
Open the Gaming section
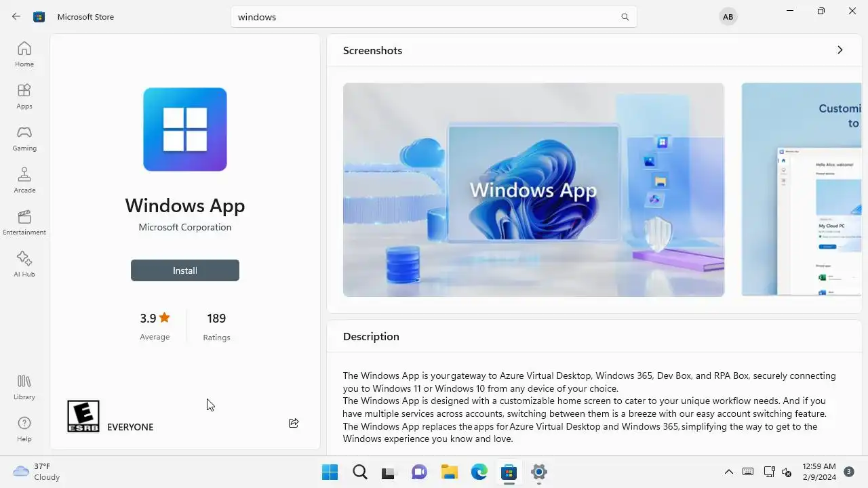pos(24,138)
